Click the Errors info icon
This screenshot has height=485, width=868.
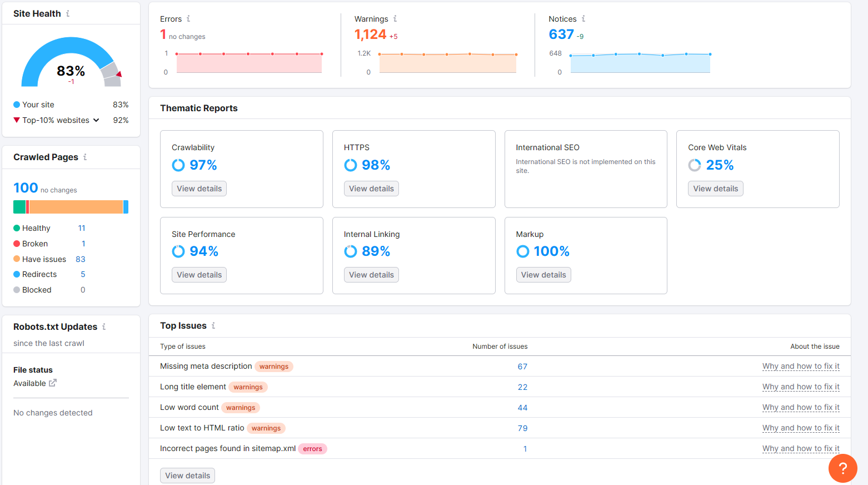[188, 19]
